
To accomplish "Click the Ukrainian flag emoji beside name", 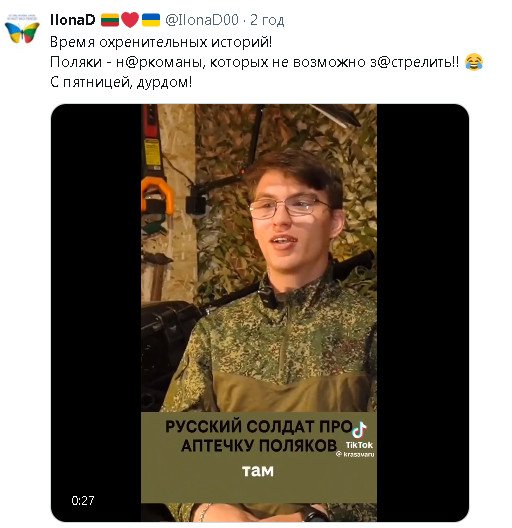I will click(151, 20).
